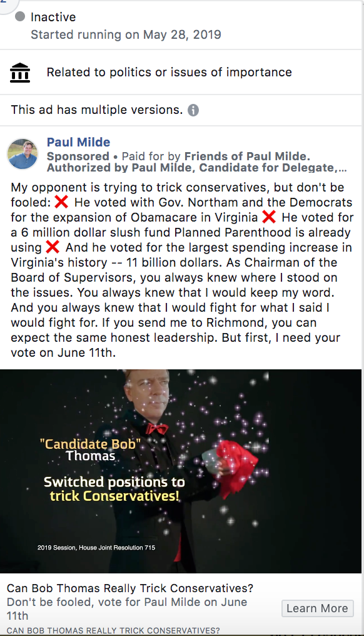
Task: Click the red X before "And he voted"
Action: [x=53, y=247]
